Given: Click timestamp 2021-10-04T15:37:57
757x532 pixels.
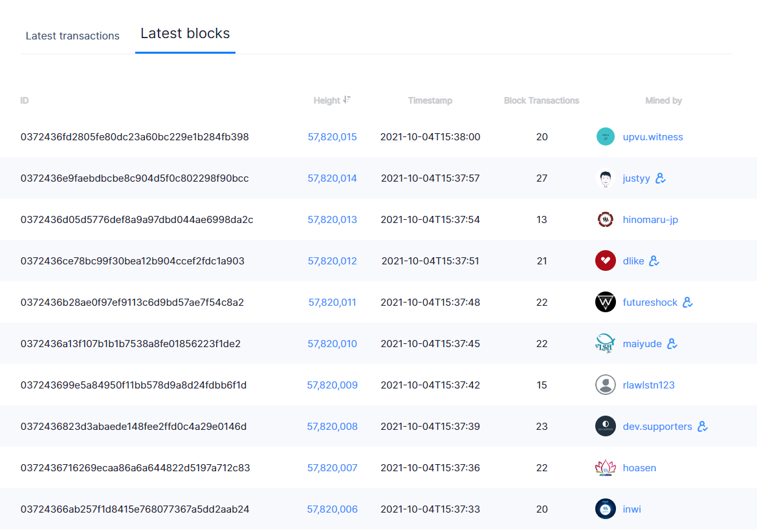Looking at the screenshot, I should coord(430,178).
